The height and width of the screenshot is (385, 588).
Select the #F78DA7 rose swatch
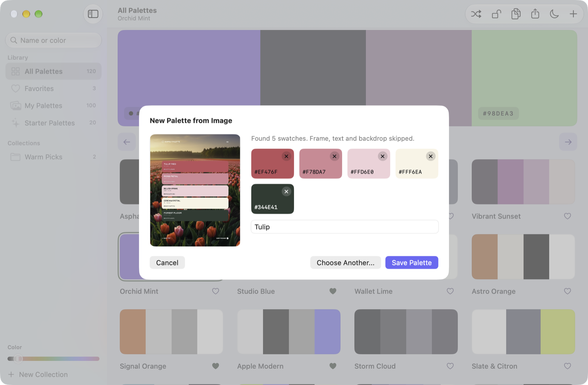(320, 164)
